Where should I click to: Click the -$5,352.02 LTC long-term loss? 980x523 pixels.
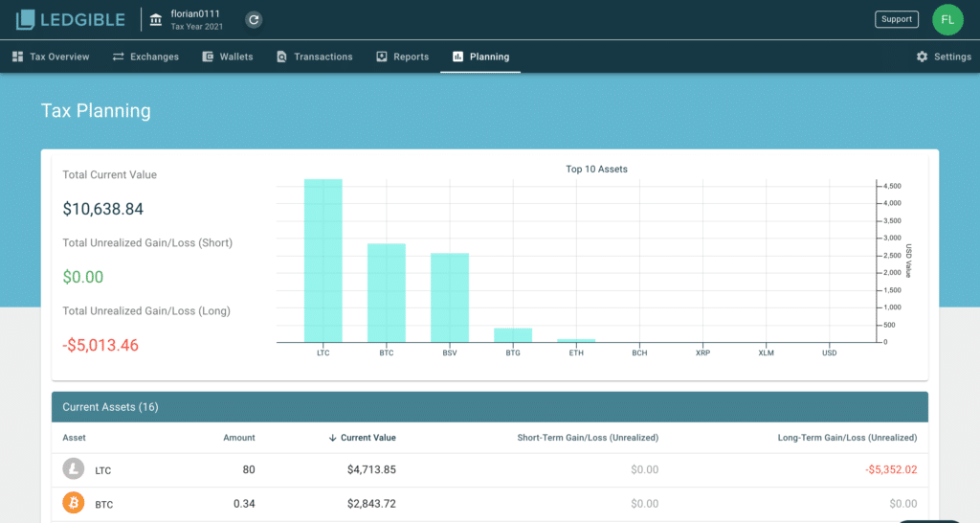pyautogui.click(x=891, y=469)
